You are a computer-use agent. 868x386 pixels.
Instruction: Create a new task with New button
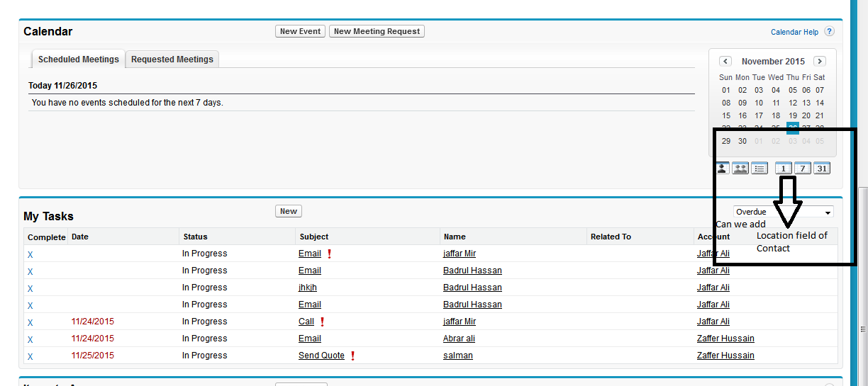point(289,211)
